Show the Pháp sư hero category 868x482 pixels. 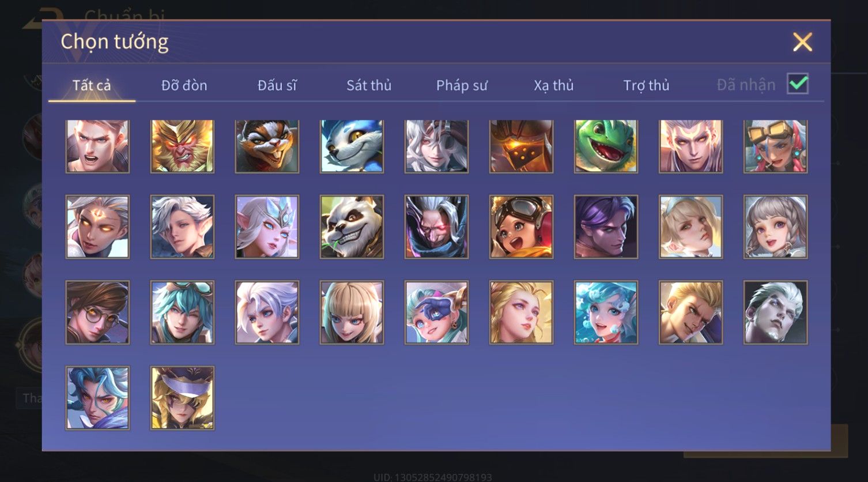[462, 85]
